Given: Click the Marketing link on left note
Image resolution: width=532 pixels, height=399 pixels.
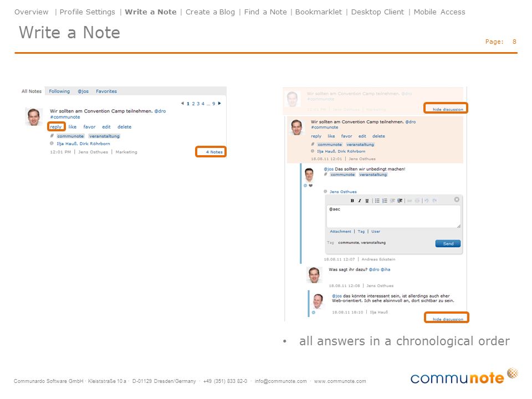Looking at the screenshot, I should tap(126, 152).
